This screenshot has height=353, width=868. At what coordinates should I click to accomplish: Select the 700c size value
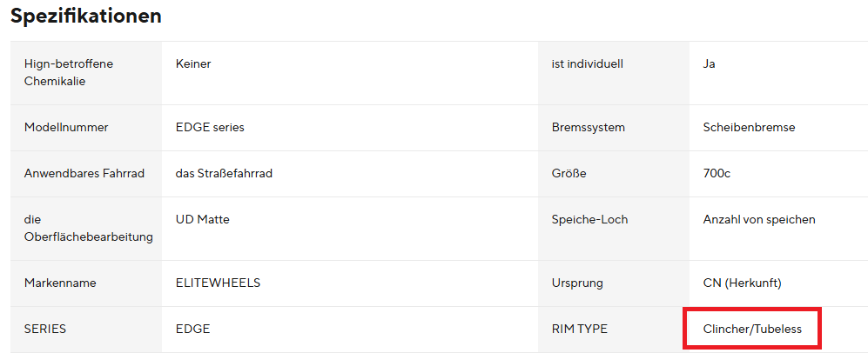pyautogui.click(x=717, y=174)
